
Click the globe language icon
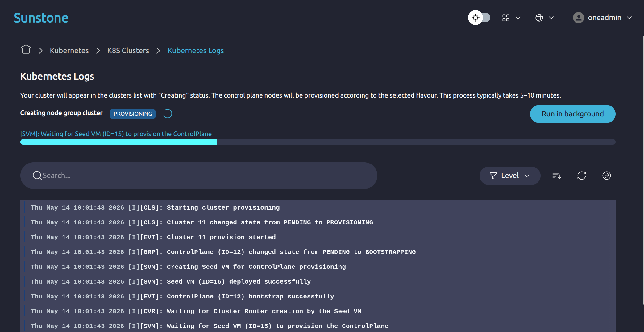[539, 18]
